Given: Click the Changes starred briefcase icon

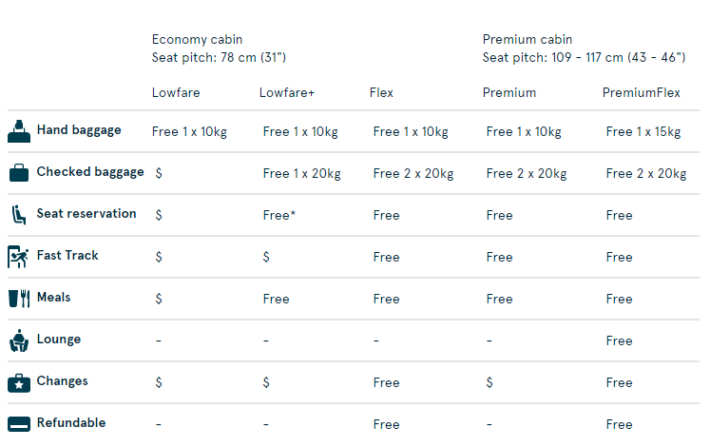Looking at the screenshot, I should coord(19,383).
